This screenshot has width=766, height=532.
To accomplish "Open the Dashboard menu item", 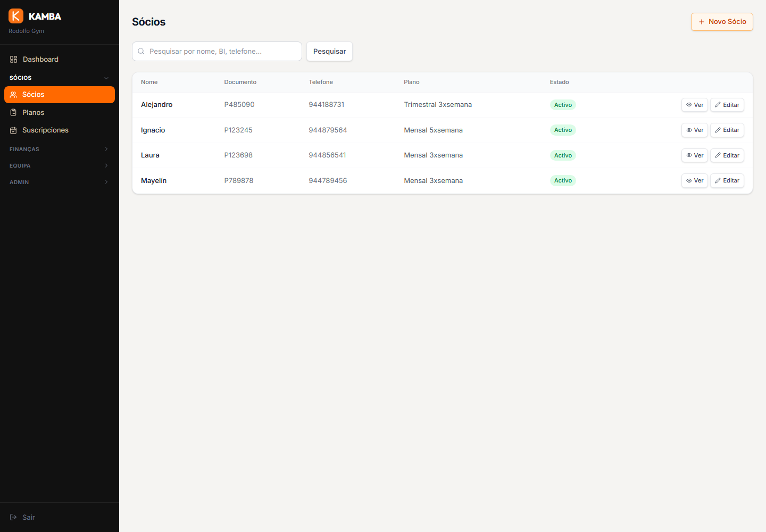I will click(x=60, y=60).
